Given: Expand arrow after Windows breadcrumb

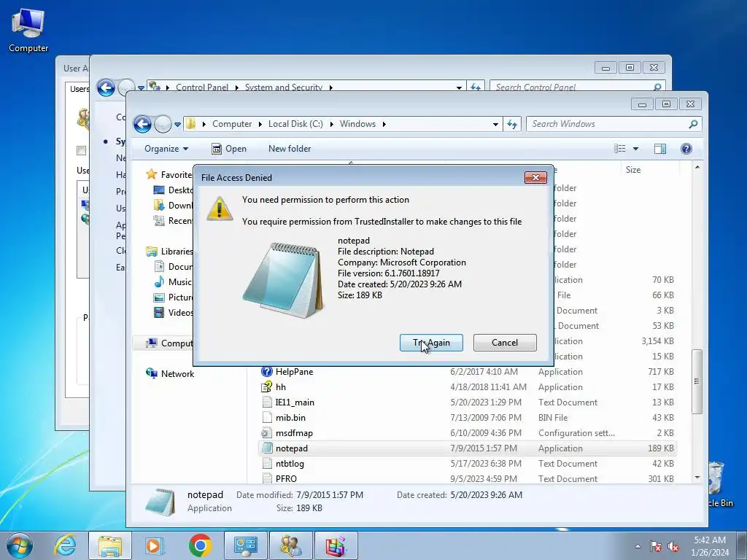Looking at the screenshot, I should click(x=384, y=124).
